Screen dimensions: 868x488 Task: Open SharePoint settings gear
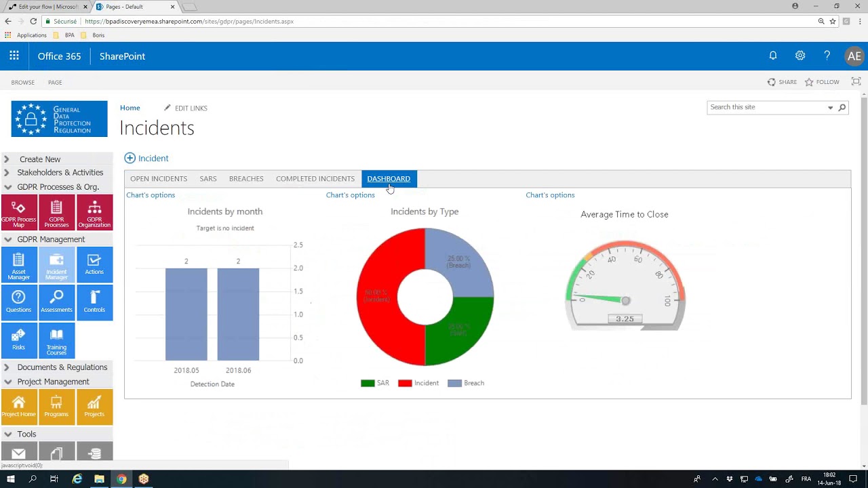click(x=800, y=56)
